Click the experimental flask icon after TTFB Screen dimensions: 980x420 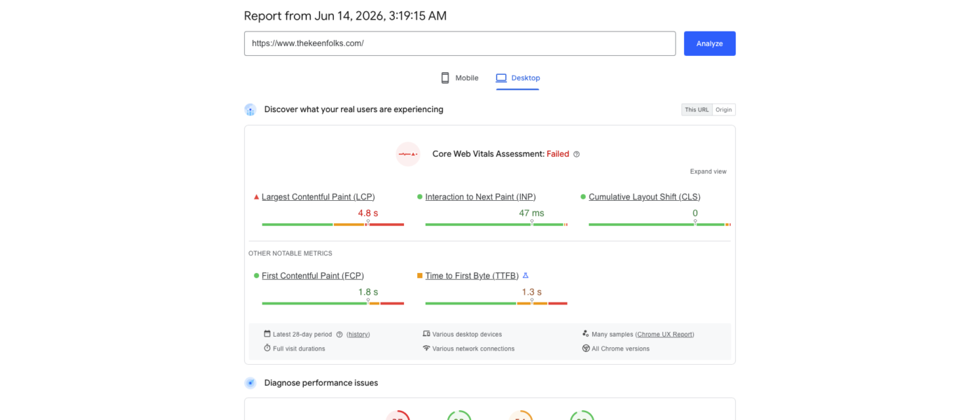pyautogui.click(x=526, y=276)
